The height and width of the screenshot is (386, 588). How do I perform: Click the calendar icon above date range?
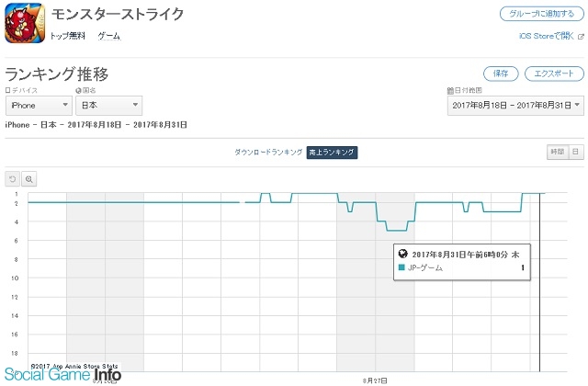[x=450, y=91]
